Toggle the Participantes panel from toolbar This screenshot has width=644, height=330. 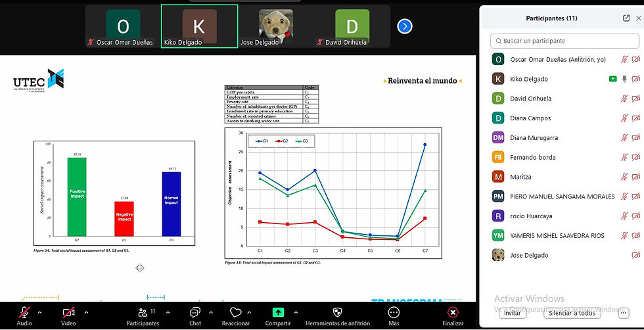coord(143,316)
